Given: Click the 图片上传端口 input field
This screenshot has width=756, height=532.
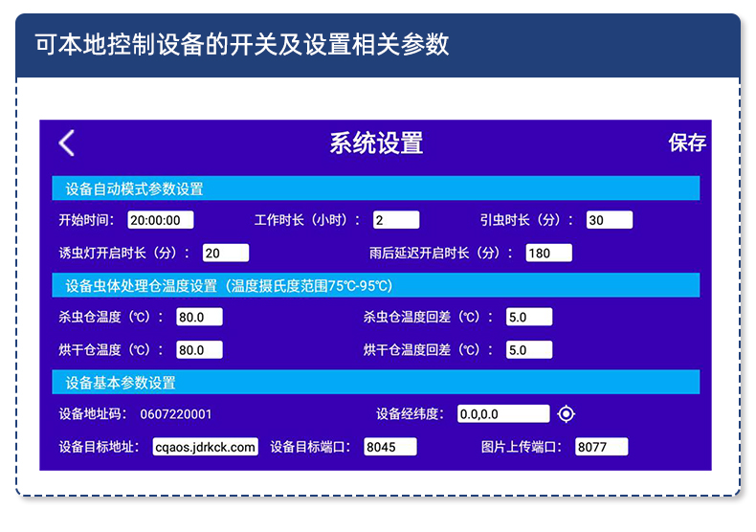Looking at the screenshot, I should click(x=601, y=447).
